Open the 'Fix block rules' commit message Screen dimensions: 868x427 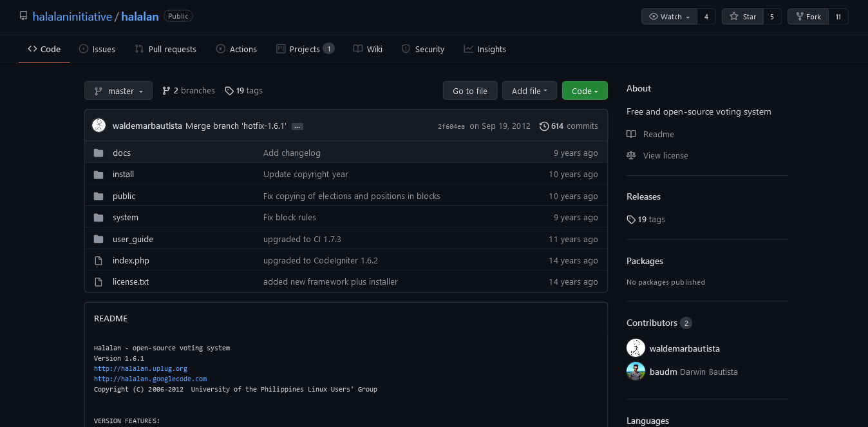290,218
